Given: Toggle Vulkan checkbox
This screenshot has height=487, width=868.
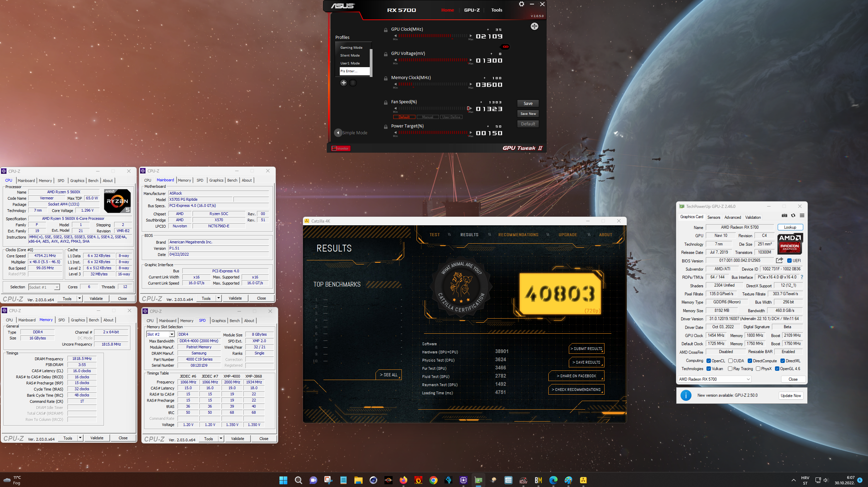Looking at the screenshot, I should 709,369.
